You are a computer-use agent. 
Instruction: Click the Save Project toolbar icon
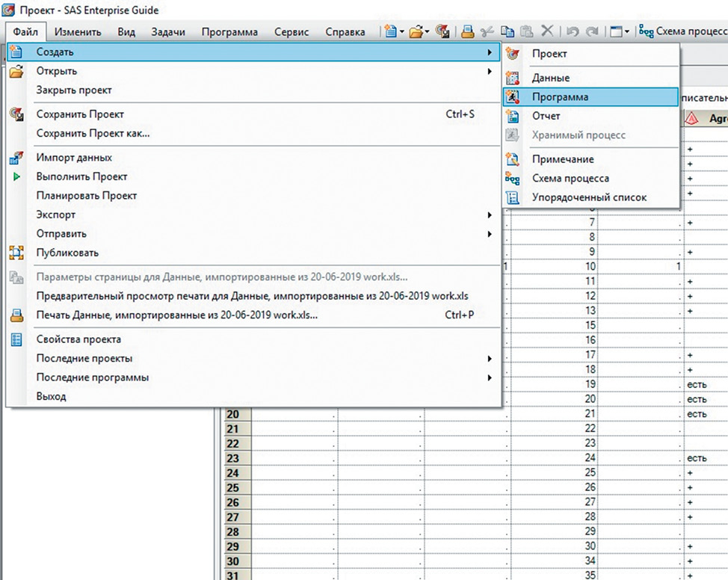(x=442, y=31)
